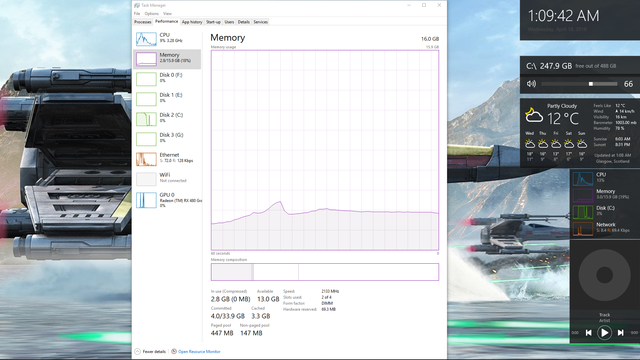The width and height of the screenshot is (640, 360).
Task: Show the WiFi adapter graph
Action: point(167,179)
